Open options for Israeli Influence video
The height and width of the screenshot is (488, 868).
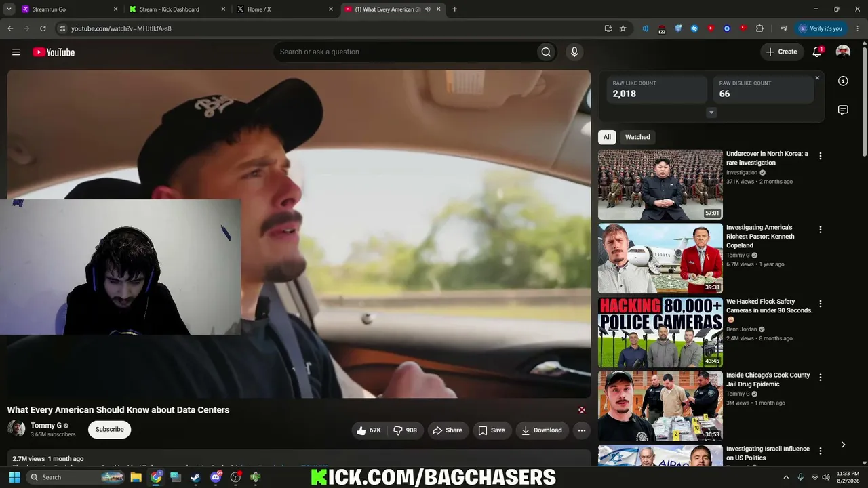click(821, 451)
